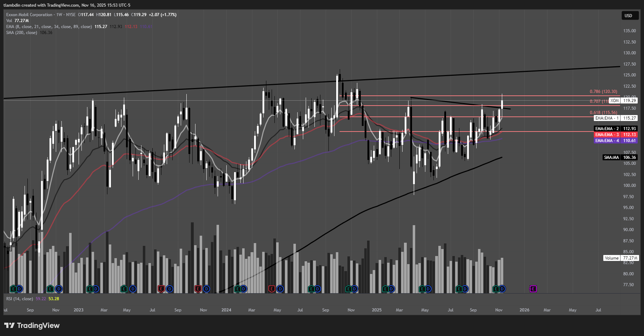Open the blue dividend marker from February 2025
Image resolution: width=644 pixels, height=336 pixels.
[x=391, y=289]
